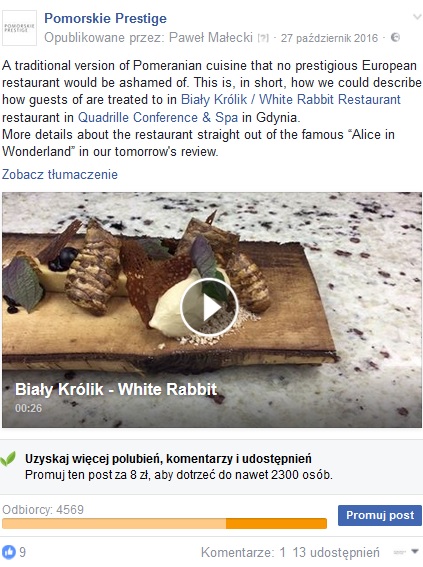
Task: Click the Pomorskie Prestige page logo
Action: point(20,28)
